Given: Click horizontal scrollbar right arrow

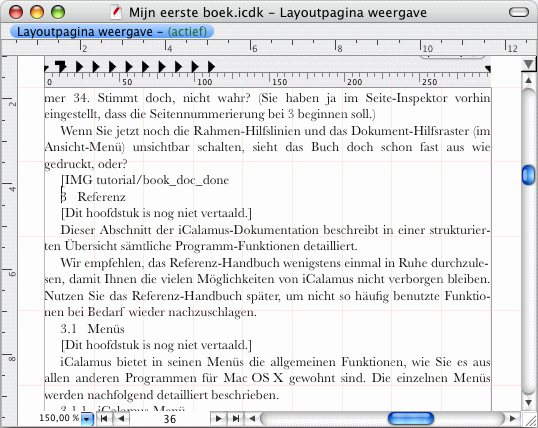Looking at the screenshot, I should [513, 418].
